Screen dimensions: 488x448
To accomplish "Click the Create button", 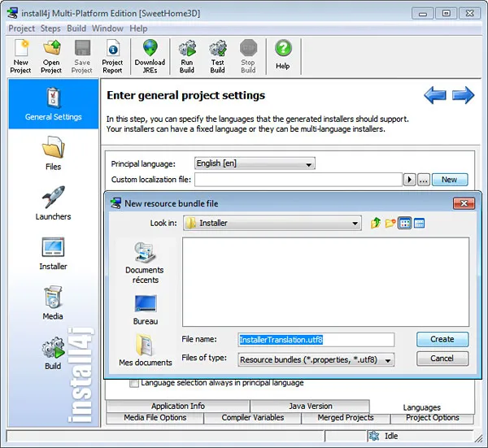I will (x=442, y=339).
